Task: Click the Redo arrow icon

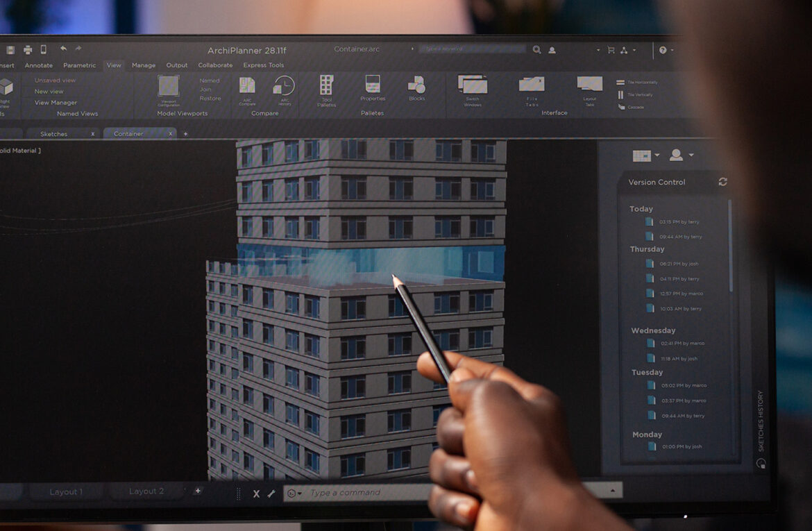Action: pos(78,48)
